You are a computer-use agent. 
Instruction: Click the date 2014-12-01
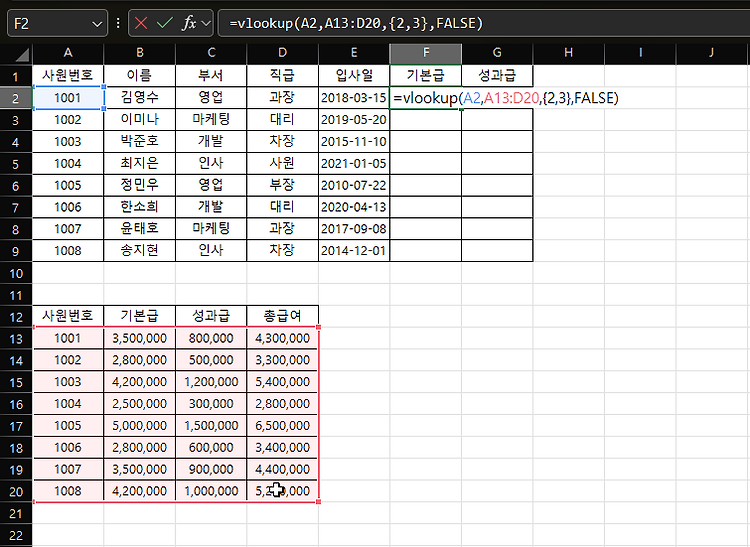point(353,251)
